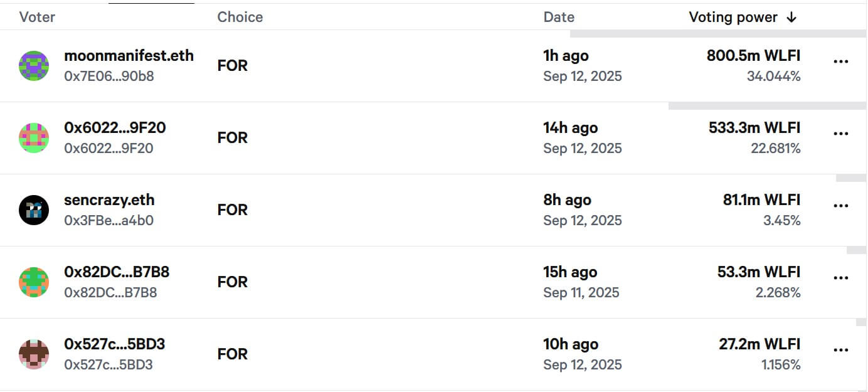Click the 0x527c...5BD3 voter avatar
Image resolution: width=868 pixels, height=392 pixels.
click(x=34, y=354)
